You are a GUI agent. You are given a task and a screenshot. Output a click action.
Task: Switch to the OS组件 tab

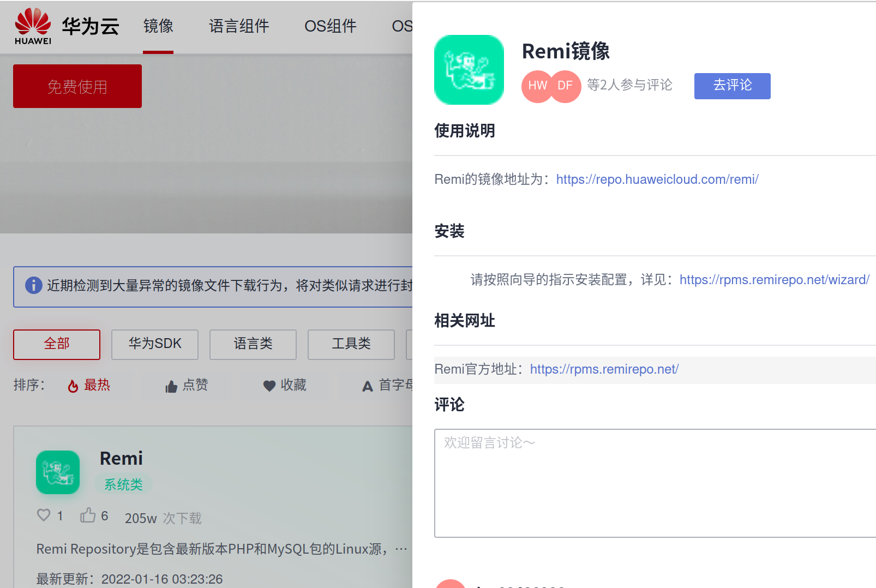click(x=331, y=26)
